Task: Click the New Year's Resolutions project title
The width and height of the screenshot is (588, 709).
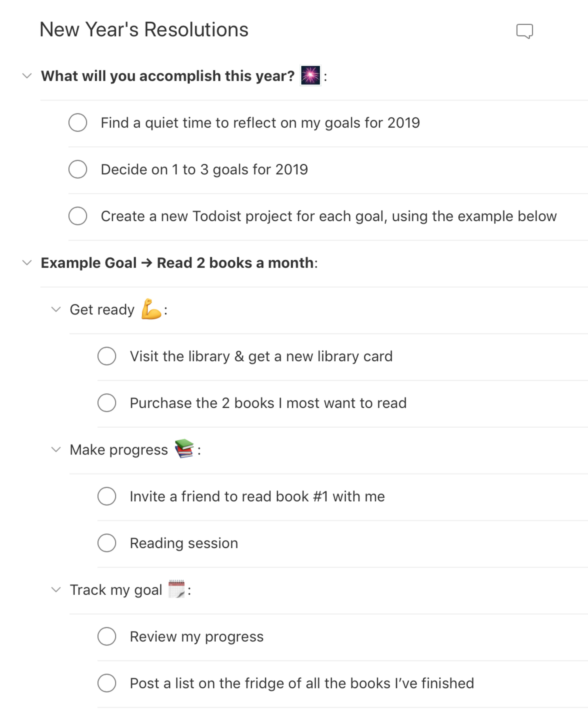Action: click(143, 30)
